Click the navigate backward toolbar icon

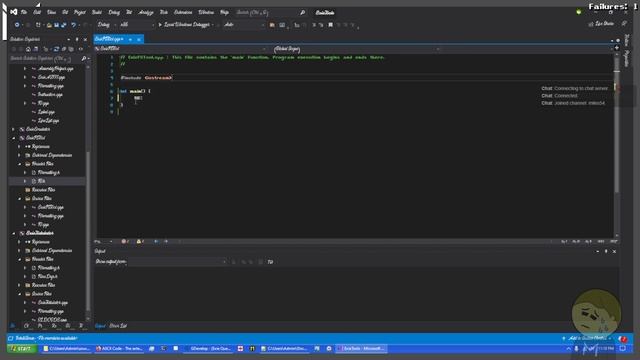tap(17, 25)
